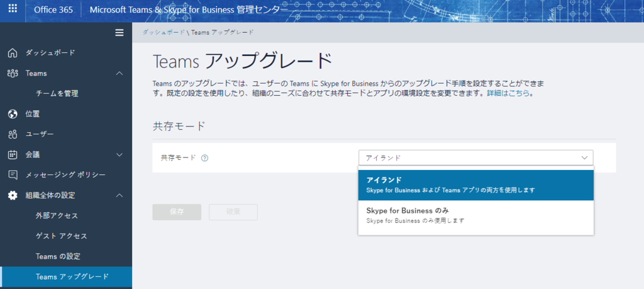Open the 詳細はこちら link

click(508, 94)
